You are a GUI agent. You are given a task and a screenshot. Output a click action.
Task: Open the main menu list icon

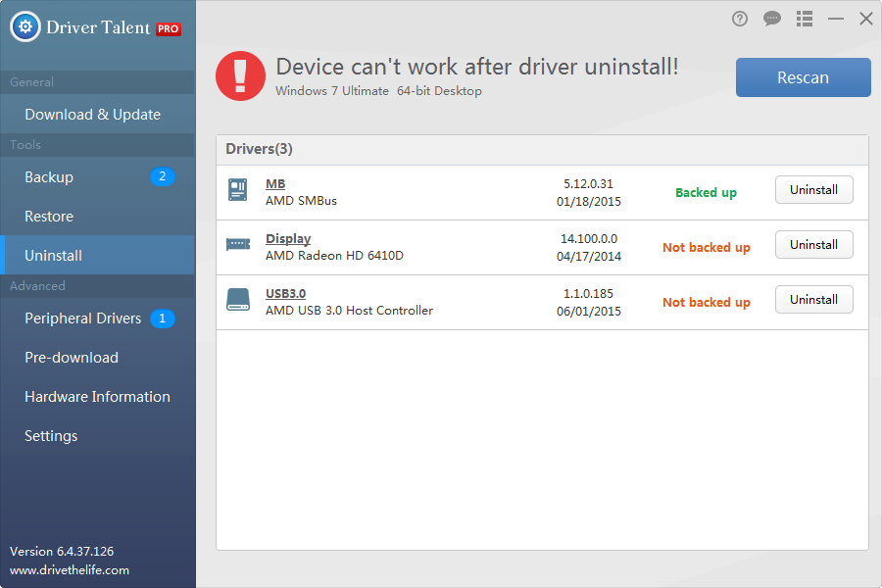[805, 20]
